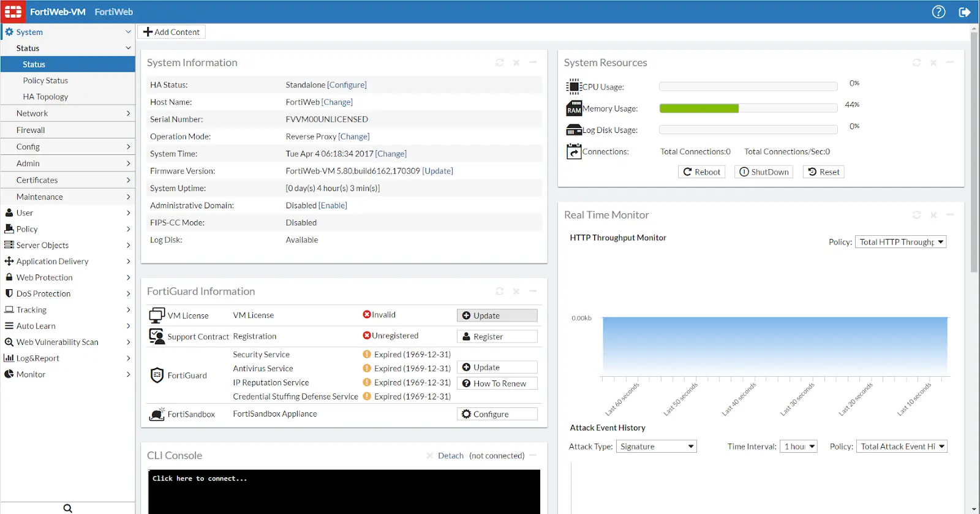Click the logout icon in header
The image size is (980, 514).
(x=965, y=12)
